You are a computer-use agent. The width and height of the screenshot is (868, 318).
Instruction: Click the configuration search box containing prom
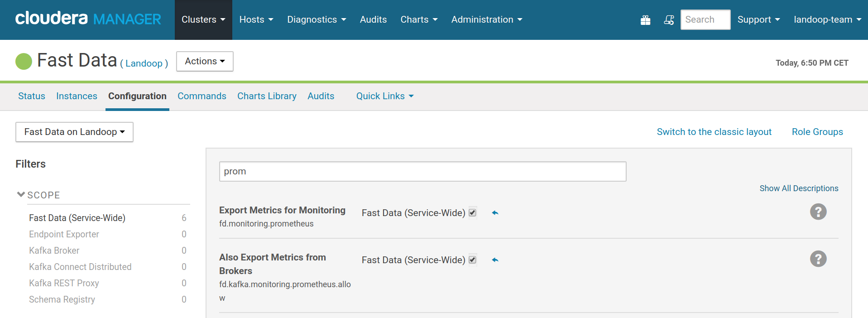422,171
